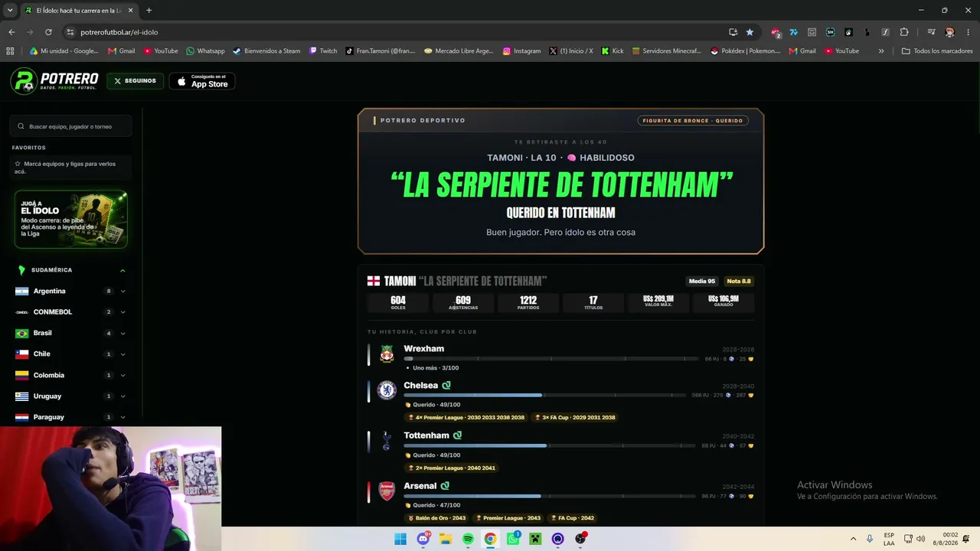Show hidden system tray icons

853,539
